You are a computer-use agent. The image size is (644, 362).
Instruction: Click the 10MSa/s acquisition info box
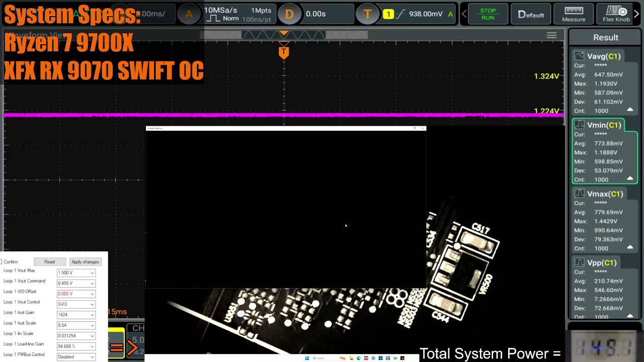coord(238,14)
